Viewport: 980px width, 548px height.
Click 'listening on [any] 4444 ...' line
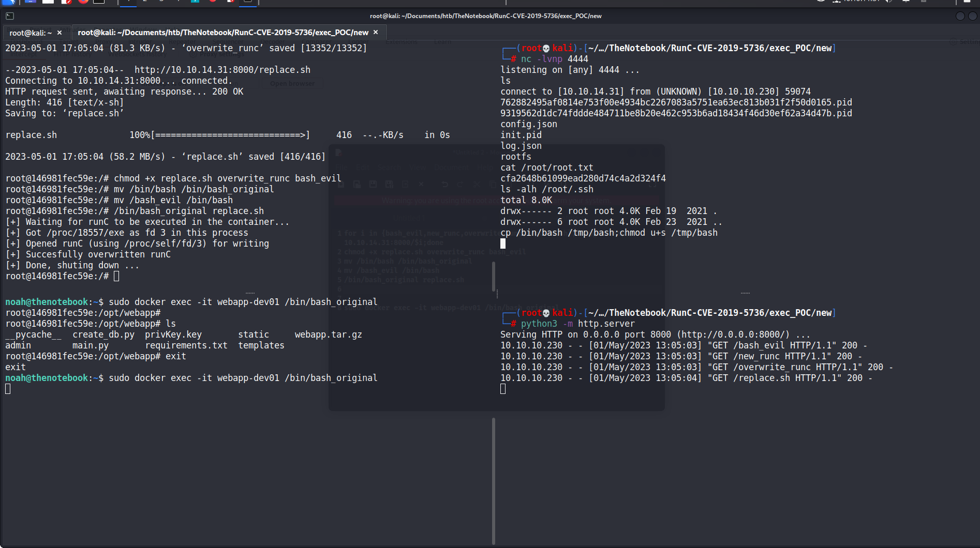coord(570,70)
